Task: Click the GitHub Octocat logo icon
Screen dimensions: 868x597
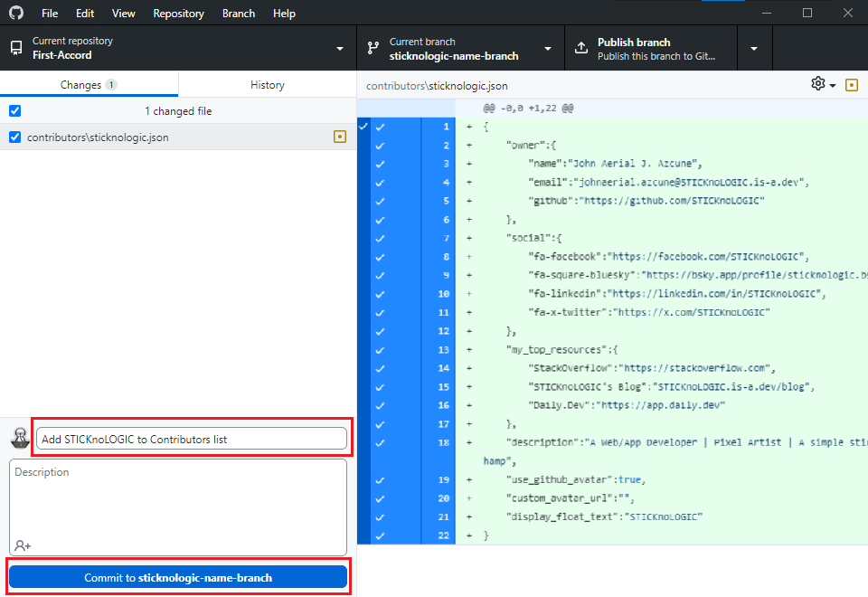Action: pyautogui.click(x=16, y=13)
